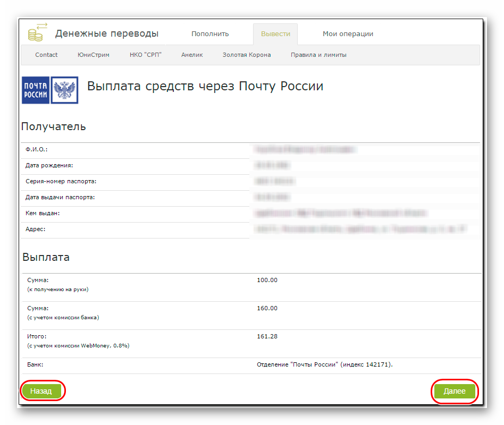
Task: Click the 100.00 amount value
Action: (267, 280)
